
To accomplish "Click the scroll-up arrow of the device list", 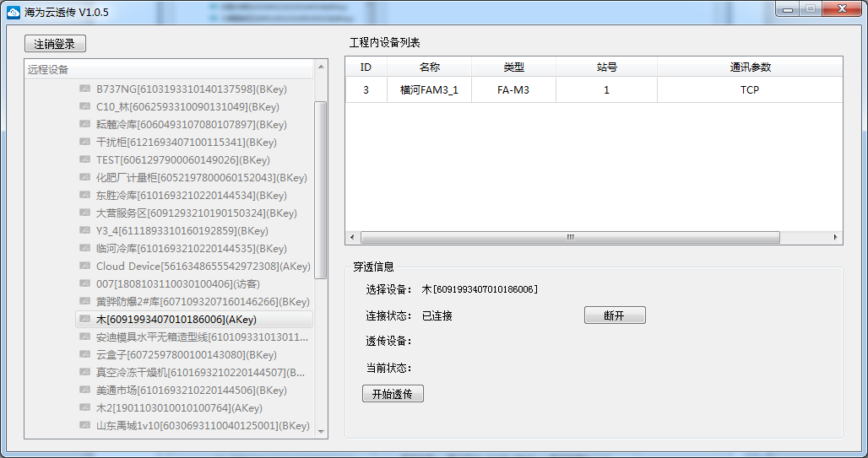I will [321, 67].
